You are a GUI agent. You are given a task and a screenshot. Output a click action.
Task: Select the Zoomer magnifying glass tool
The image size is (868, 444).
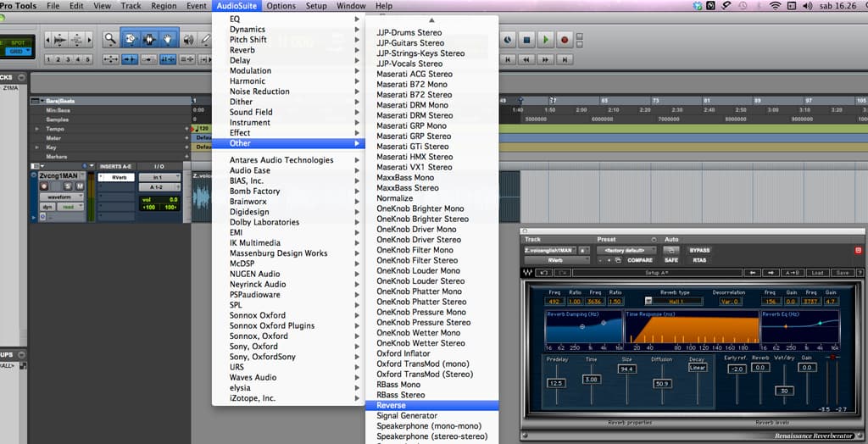(x=111, y=39)
